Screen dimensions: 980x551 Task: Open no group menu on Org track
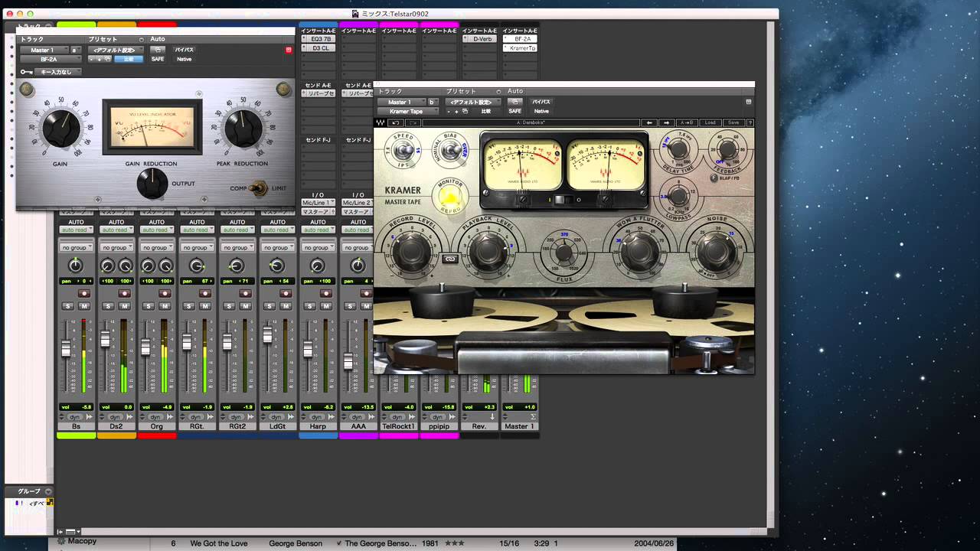click(156, 247)
